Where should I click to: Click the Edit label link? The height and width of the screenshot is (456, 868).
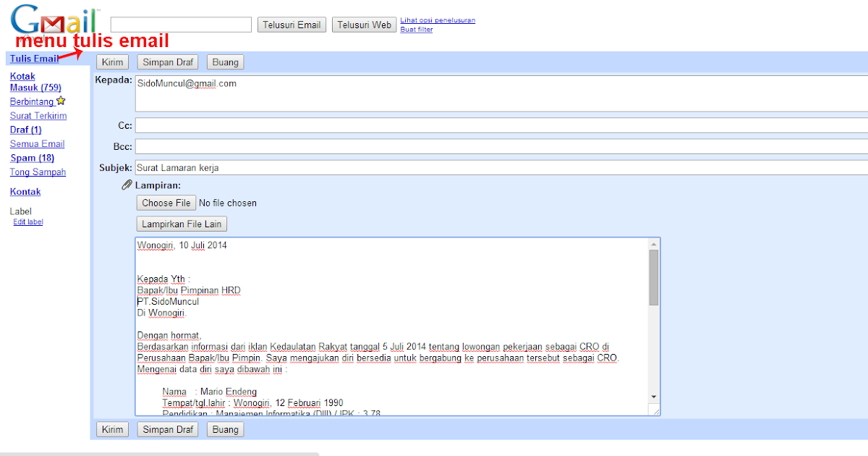click(28, 222)
